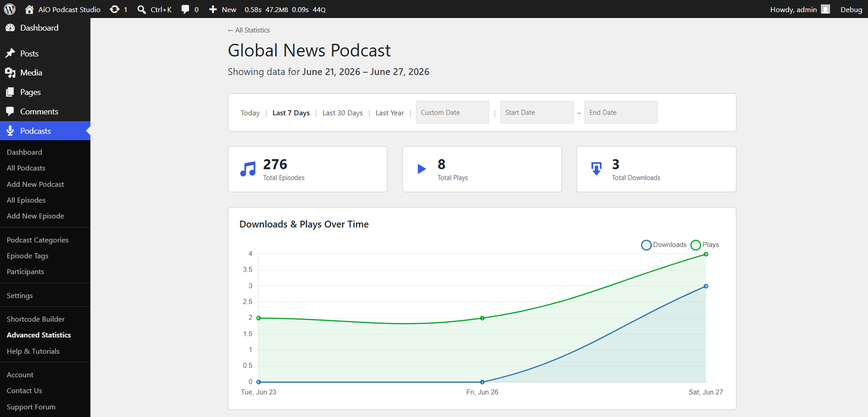Open Help & Tutorials
The height and width of the screenshot is (417, 868).
33,351
